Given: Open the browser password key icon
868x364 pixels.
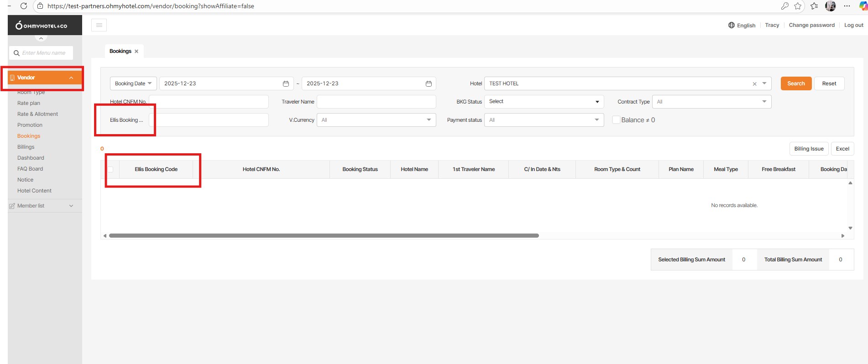Looking at the screenshot, I should [x=784, y=6].
